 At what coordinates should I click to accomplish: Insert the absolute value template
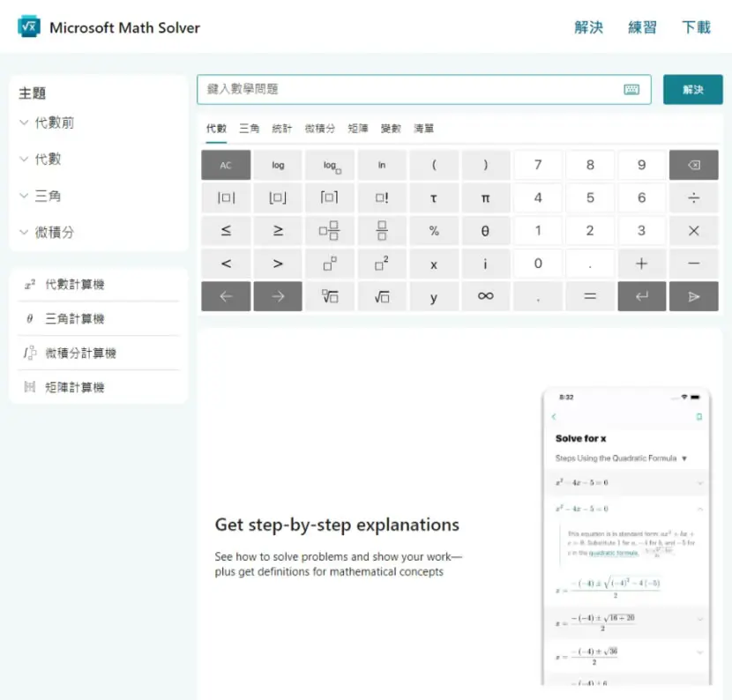pos(226,197)
